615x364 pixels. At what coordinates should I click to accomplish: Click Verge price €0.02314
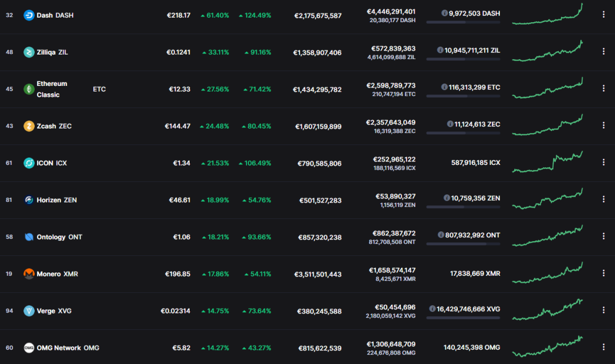175,311
